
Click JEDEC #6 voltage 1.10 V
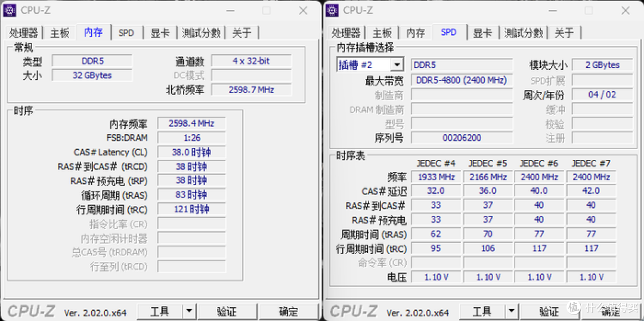click(539, 277)
